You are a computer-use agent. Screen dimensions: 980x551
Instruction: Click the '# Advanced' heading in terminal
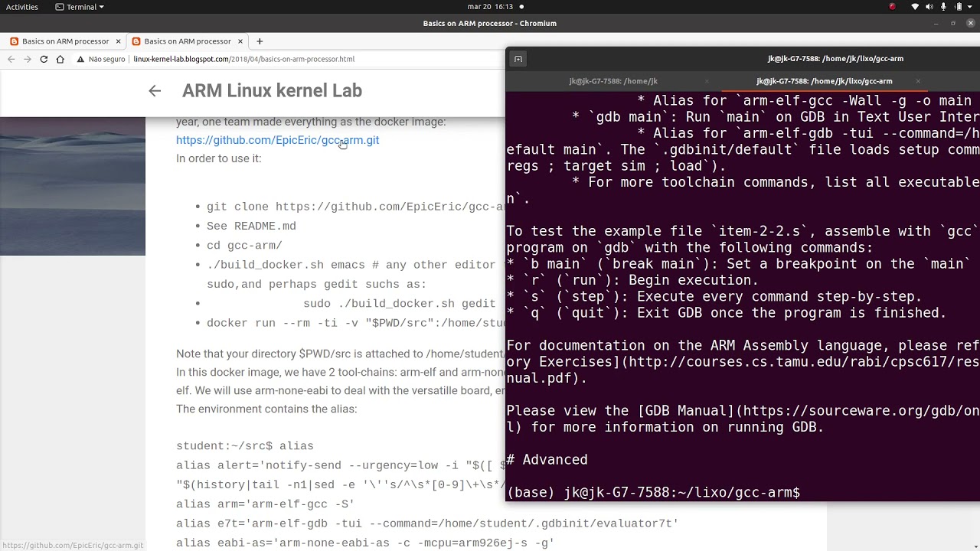click(547, 460)
